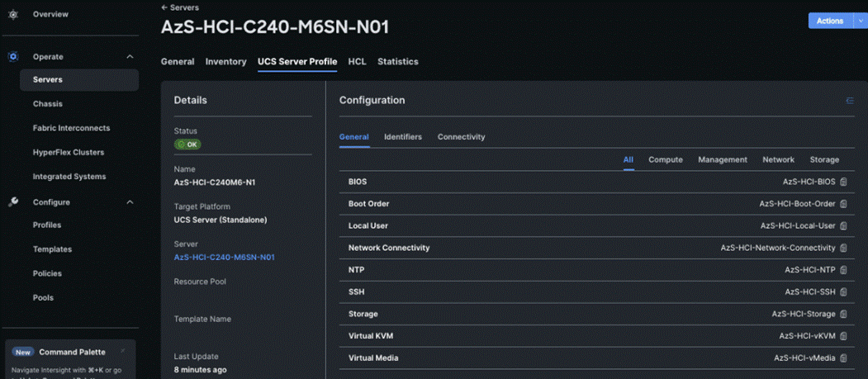Open the policy icon next to AzS-HCI-vMedia
868x379 pixels.
pyautogui.click(x=844, y=358)
